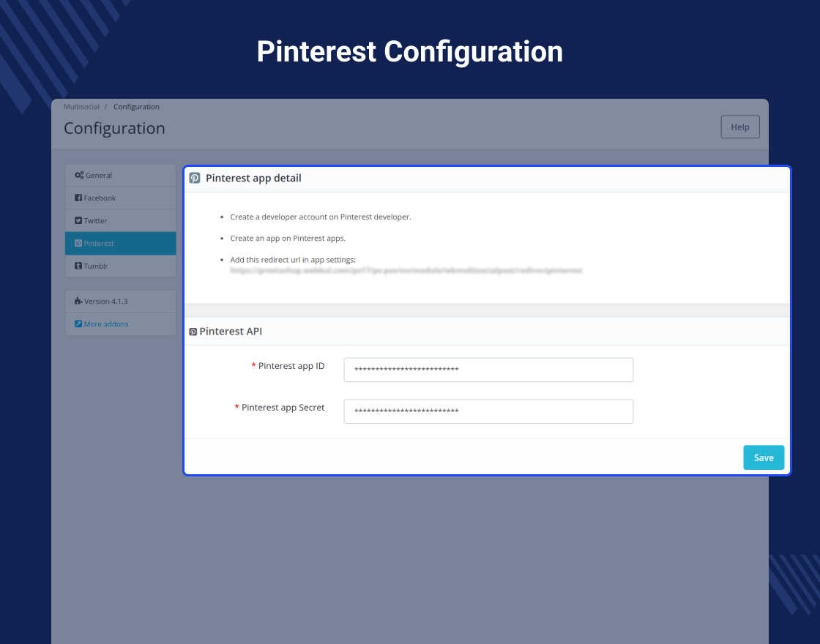
Task: Switch to the Facebook configuration tab
Action: click(x=120, y=198)
